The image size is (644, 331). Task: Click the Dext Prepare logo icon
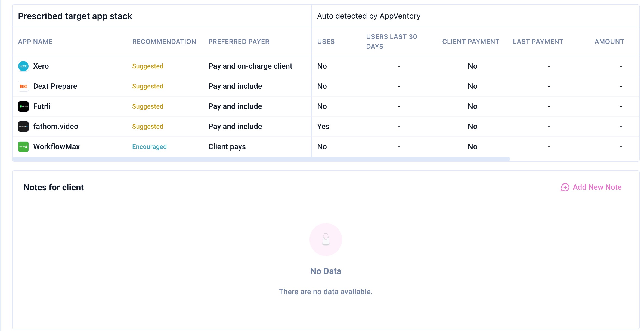[23, 86]
